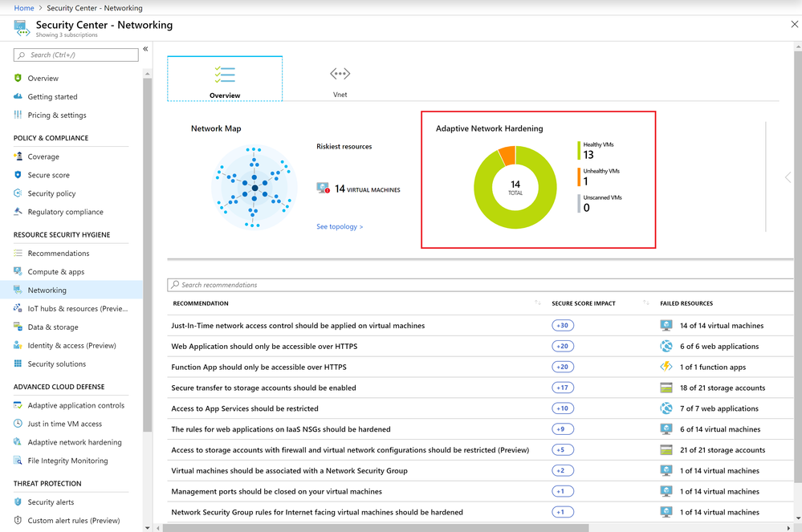The image size is (802, 532).
Task: Open Security alerts in the sidebar menu
Action: click(x=71, y=502)
